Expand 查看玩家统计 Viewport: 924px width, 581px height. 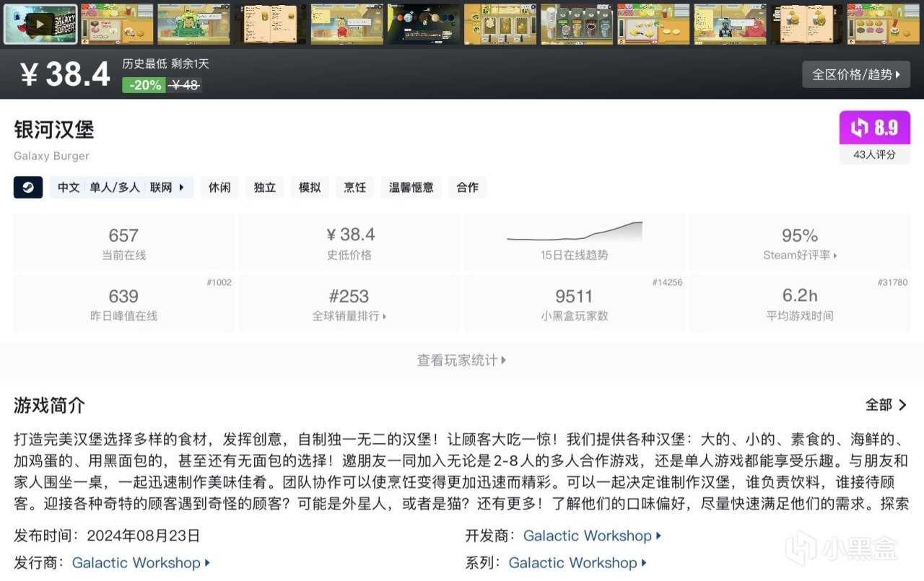point(462,360)
